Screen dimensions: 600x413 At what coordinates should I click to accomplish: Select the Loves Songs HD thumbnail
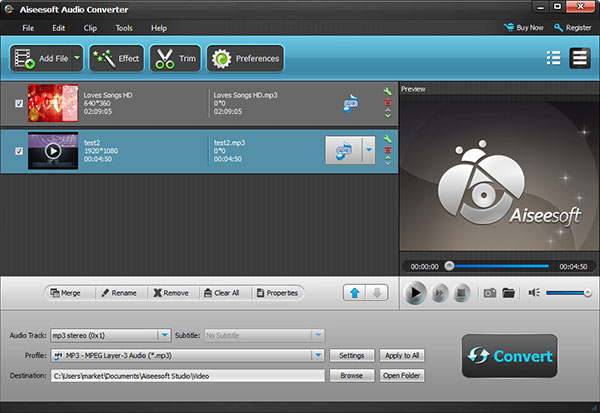pyautogui.click(x=53, y=103)
